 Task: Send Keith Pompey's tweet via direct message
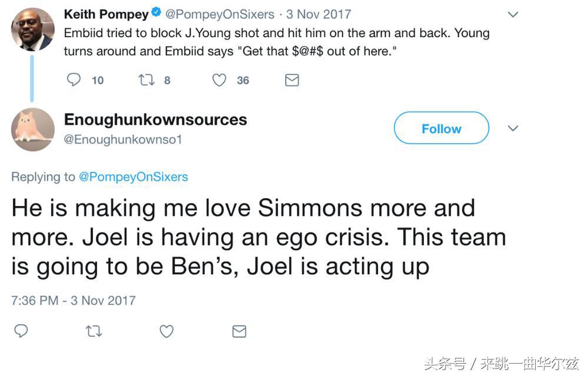pos(292,80)
